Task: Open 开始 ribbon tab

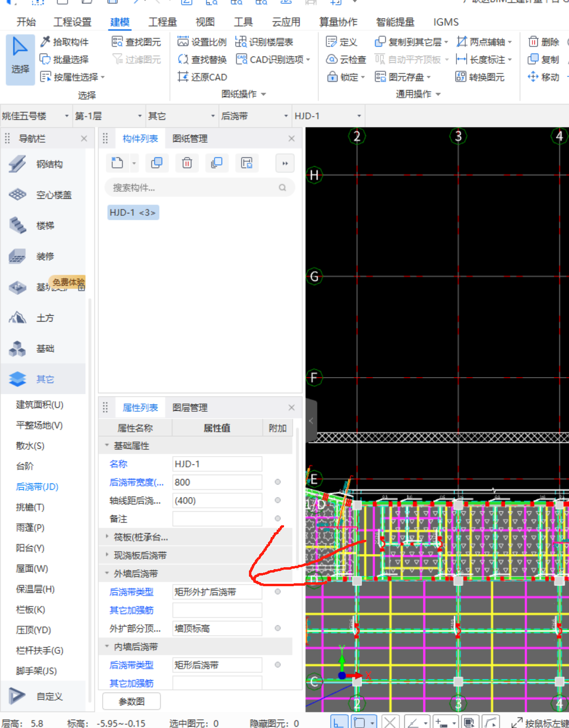Action: click(x=26, y=22)
